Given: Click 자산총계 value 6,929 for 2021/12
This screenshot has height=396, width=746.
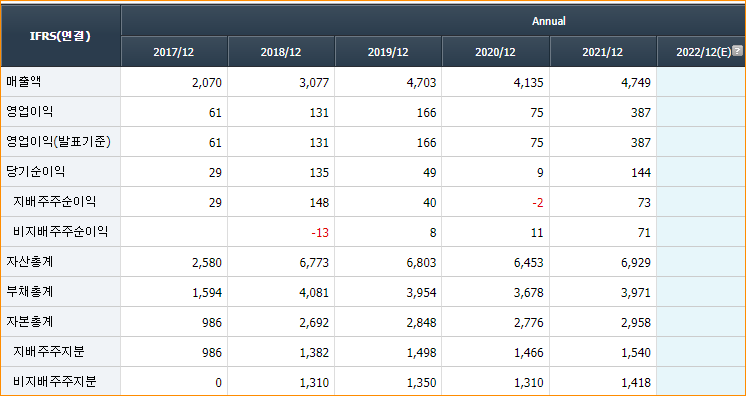Looking at the screenshot, I should point(636,263).
